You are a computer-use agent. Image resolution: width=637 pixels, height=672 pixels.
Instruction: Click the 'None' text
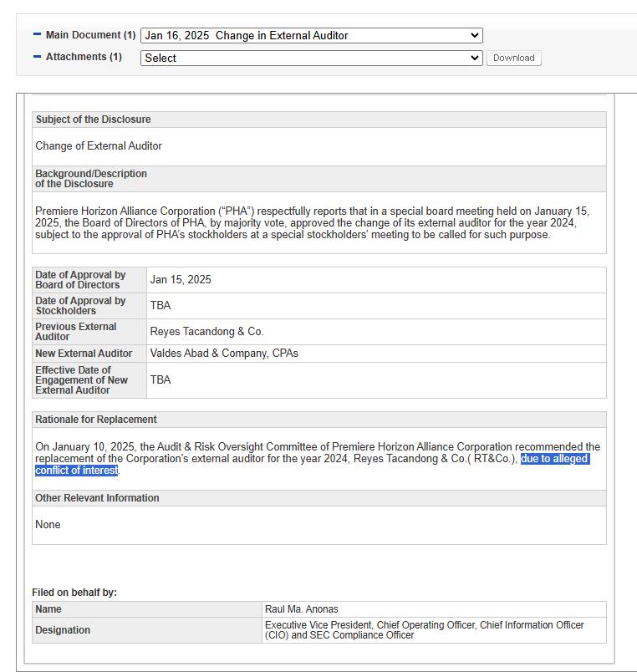(x=48, y=525)
